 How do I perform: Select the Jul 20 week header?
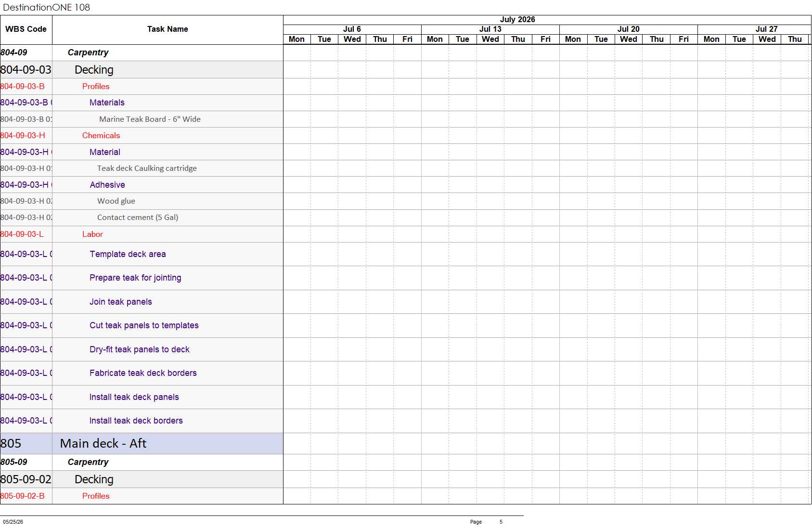tap(628, 29)
